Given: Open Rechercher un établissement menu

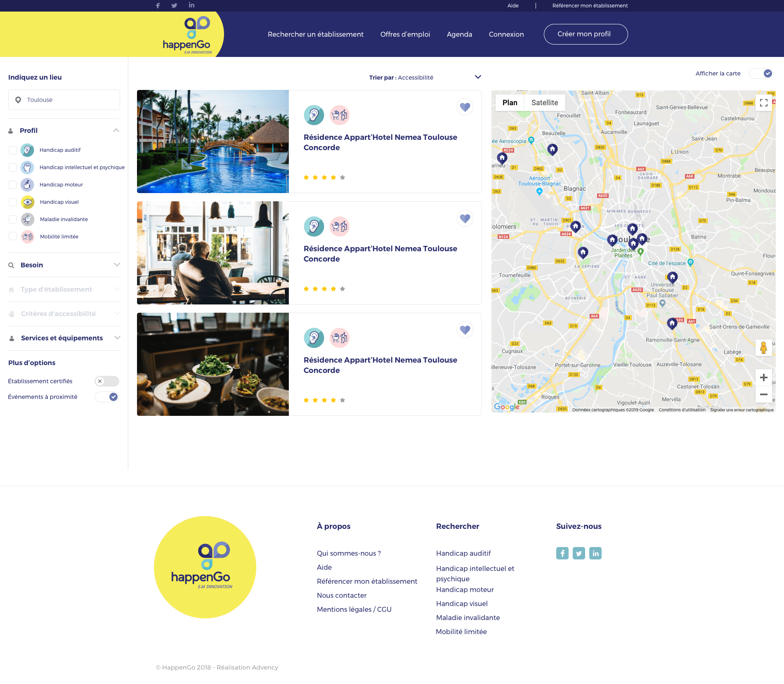Looking at the screenshot, I should click(x=316, y=34).
